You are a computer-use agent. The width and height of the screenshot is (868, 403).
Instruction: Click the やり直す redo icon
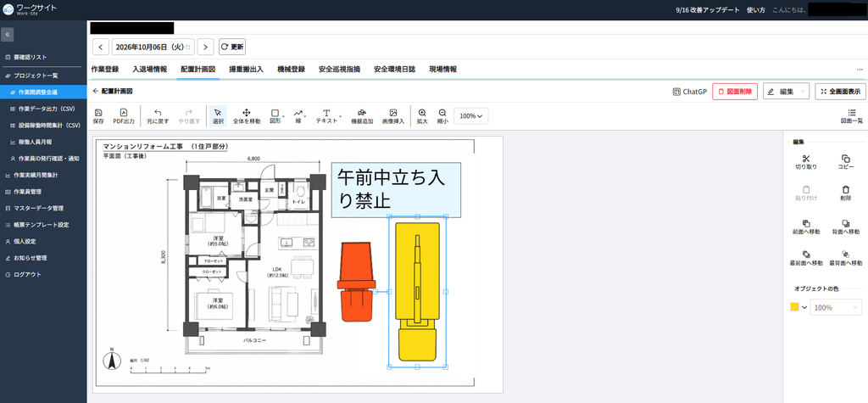click(189, 116)
